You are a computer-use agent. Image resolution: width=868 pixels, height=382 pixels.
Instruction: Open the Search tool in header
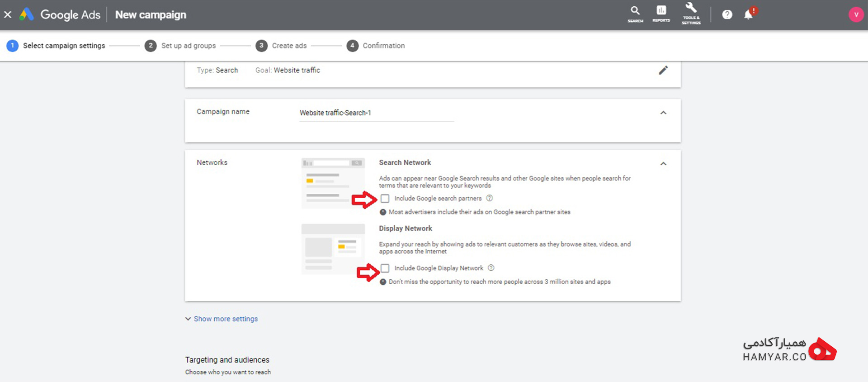635,14
